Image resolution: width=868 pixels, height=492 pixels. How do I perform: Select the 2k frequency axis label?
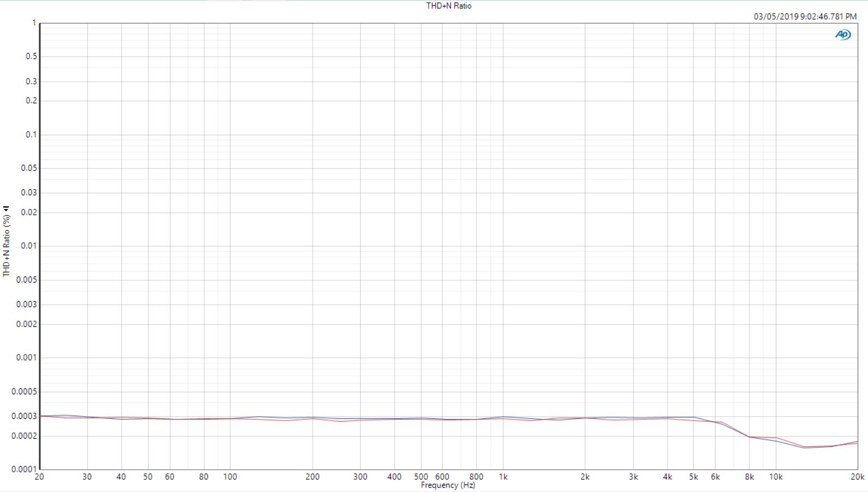point(585,477)
